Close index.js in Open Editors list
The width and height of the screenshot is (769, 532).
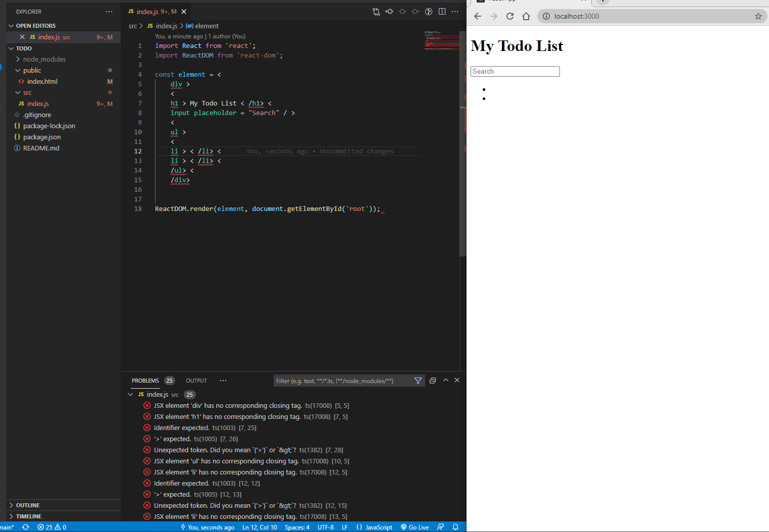22,37
